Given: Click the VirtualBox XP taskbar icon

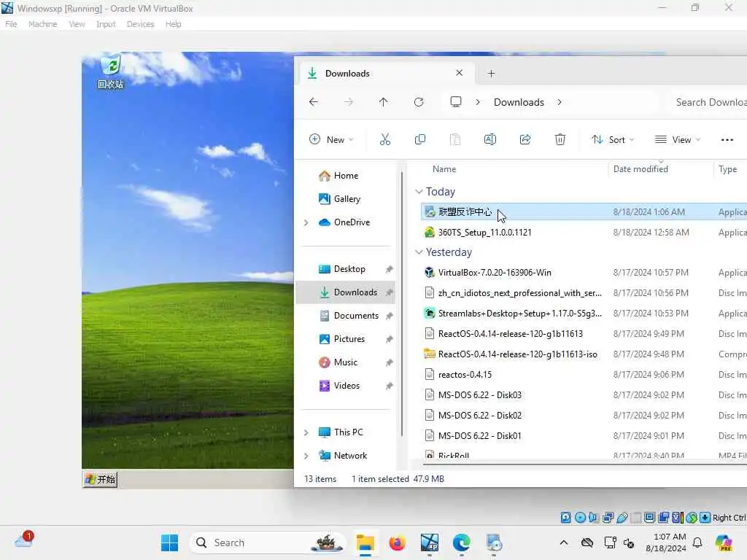Looking at the screenshot, I should pos(429,542).
